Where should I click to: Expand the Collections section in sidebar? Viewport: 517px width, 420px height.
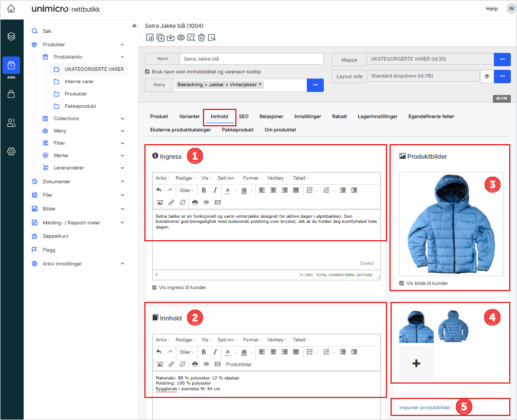[122, 119]
